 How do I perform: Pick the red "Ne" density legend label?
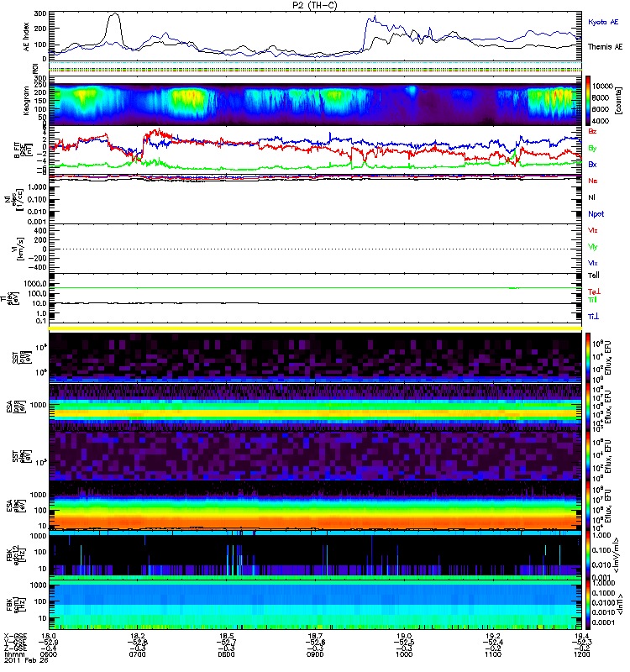coord(592,181)
